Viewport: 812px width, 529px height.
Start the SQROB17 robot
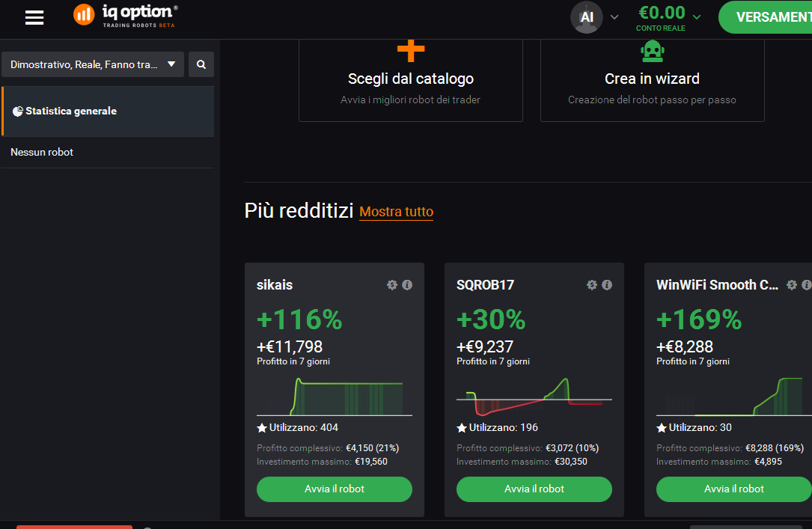534,489
